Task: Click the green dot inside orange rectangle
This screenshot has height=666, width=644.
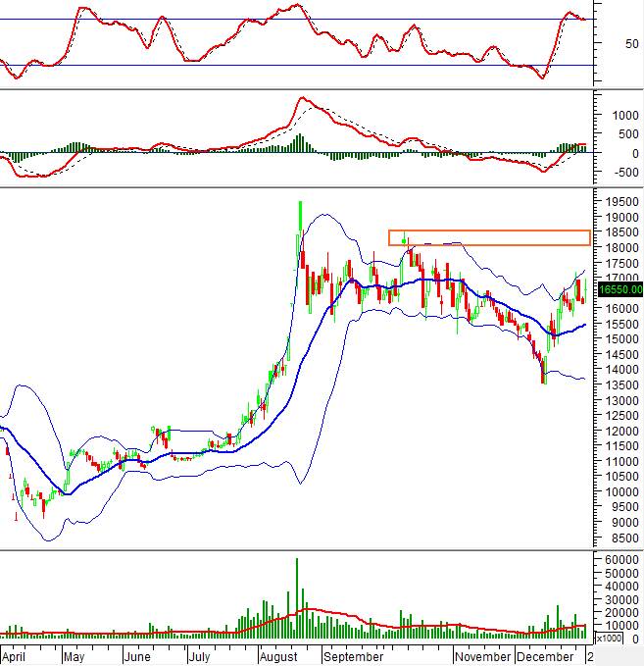Action: 405,239
